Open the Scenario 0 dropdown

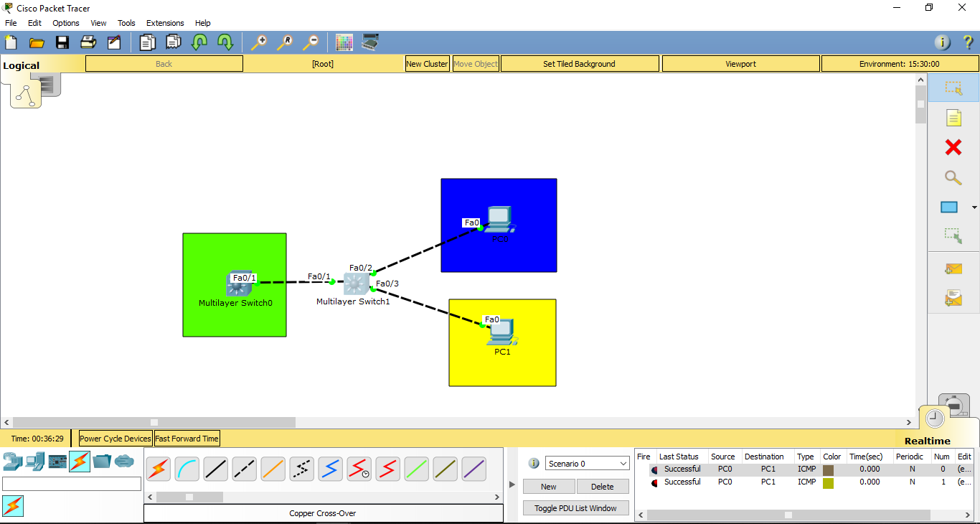[588, 464]
